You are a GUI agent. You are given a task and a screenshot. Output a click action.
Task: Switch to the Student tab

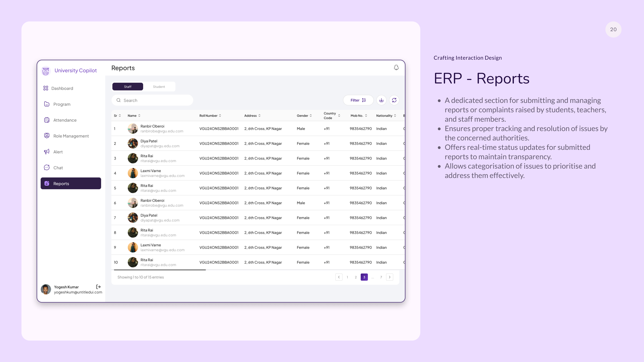(x=159, y=87)
